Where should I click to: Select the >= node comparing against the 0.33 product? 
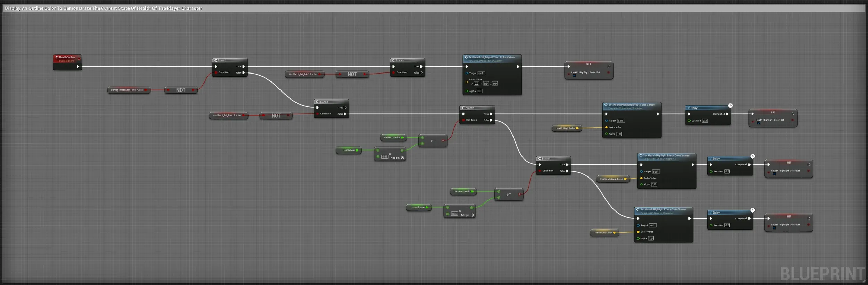pyautogui.click(x=509, y=195)
